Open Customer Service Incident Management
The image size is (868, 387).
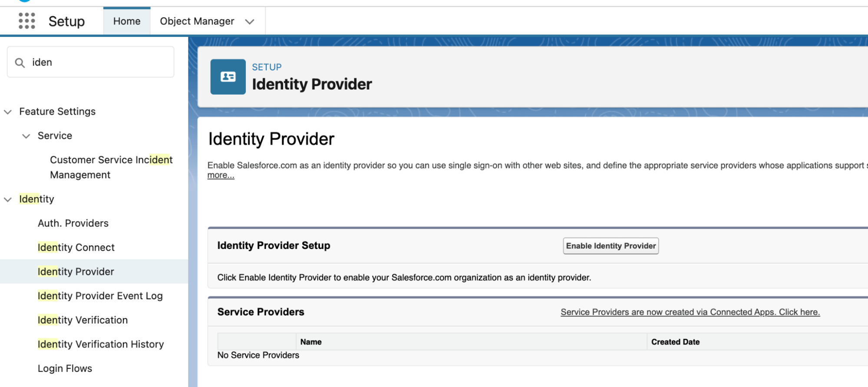tap(111, 167)
